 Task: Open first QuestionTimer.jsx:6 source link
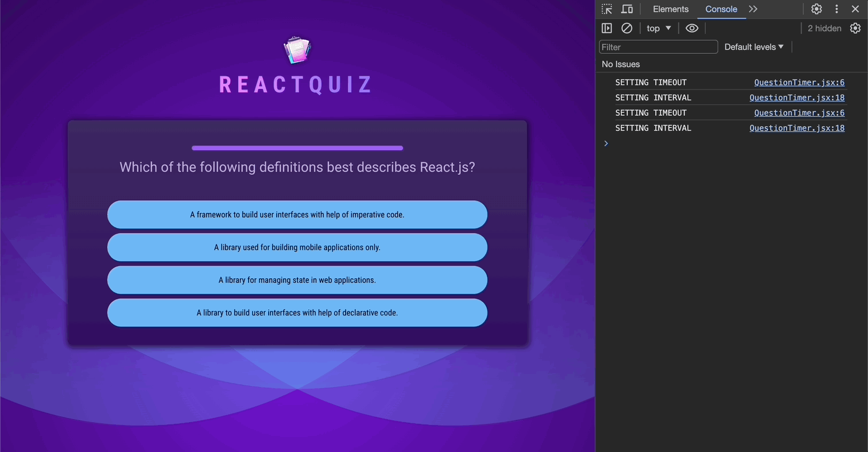click(799, 82)
